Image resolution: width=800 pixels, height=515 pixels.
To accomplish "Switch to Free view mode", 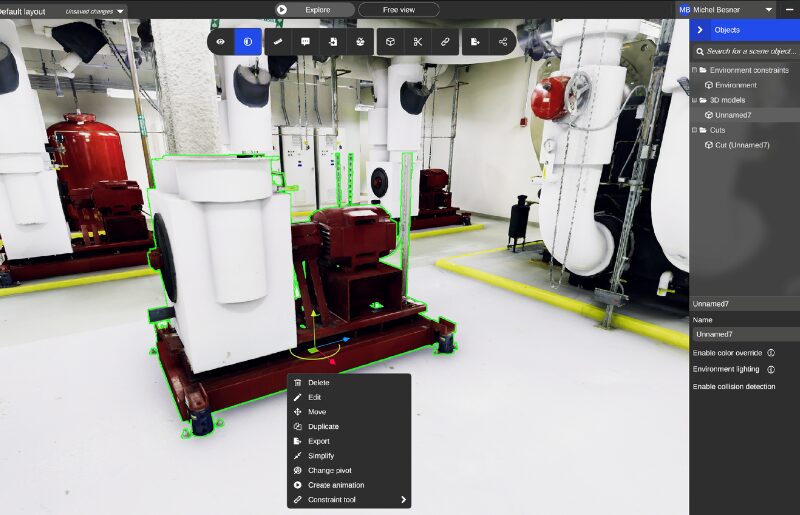I will [x=399, y=10].
